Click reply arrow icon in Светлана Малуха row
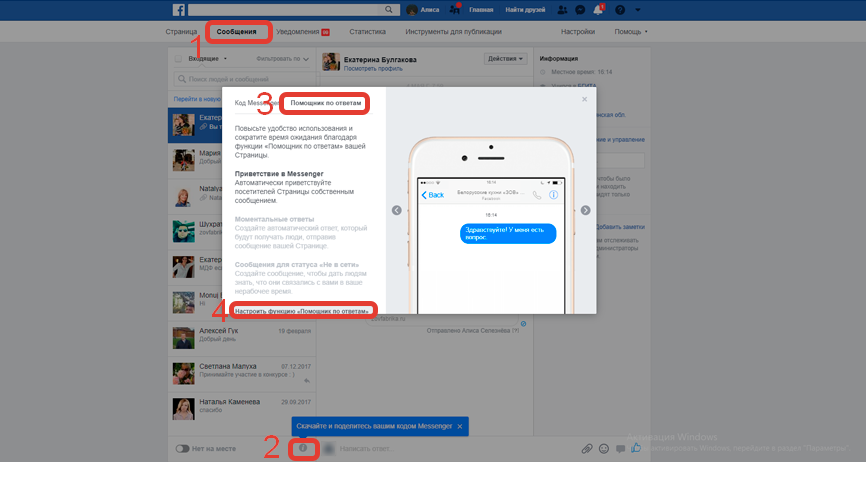The width and height of the screenshot is (866, 499). (307, 381)
